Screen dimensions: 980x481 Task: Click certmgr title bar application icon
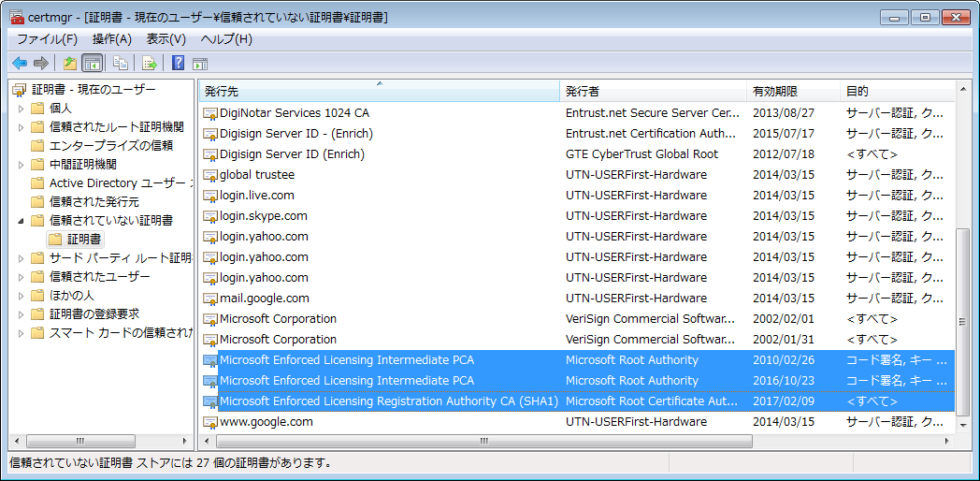click(x=17, y=18)
